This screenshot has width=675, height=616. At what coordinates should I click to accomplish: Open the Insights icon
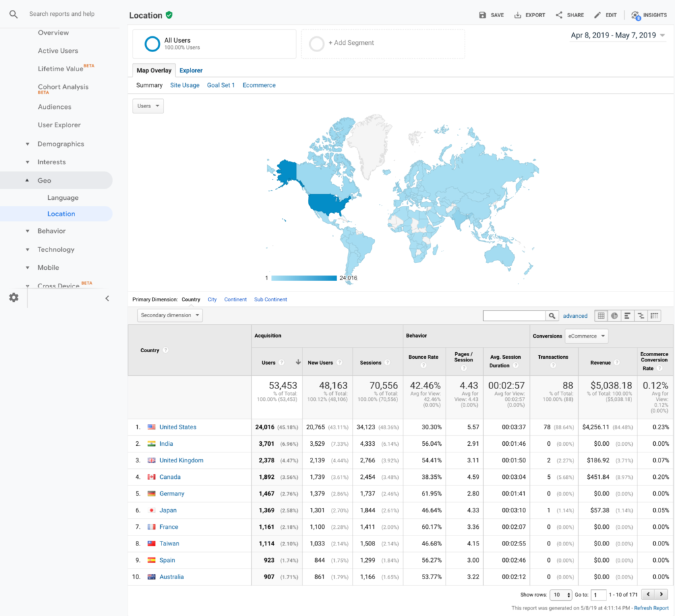pyautogui.click(x=636, y=16)
